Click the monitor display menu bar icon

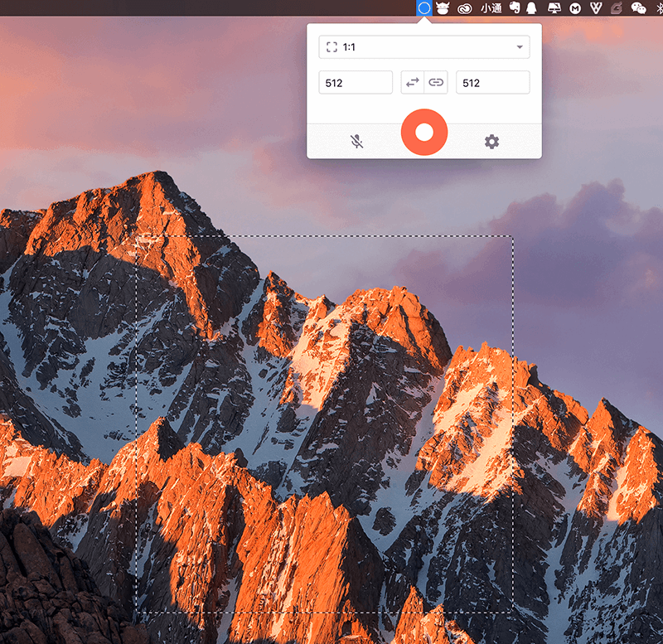(554, 8)
